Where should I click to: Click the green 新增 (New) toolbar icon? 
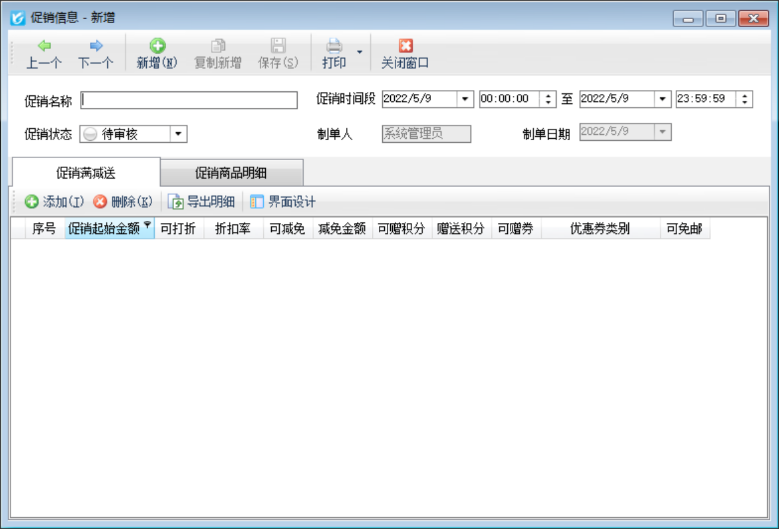[x=157, y=46]
